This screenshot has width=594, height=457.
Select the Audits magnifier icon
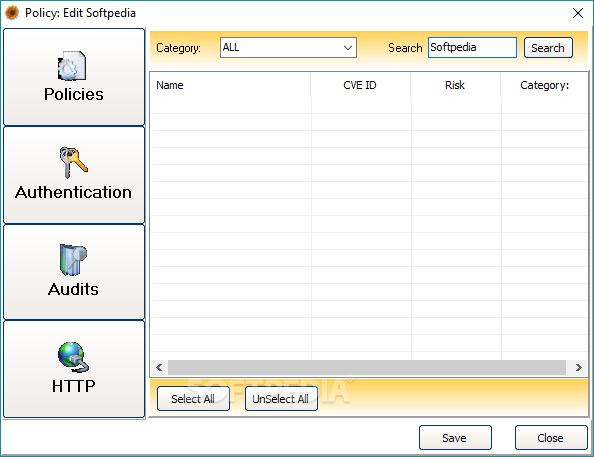point(73,260)
